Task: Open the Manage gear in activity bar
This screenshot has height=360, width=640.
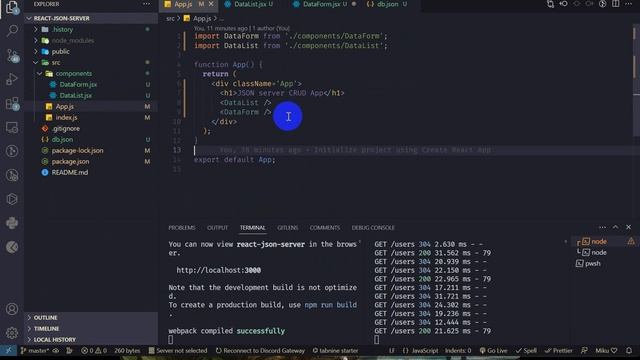Action: coord(12,333)
